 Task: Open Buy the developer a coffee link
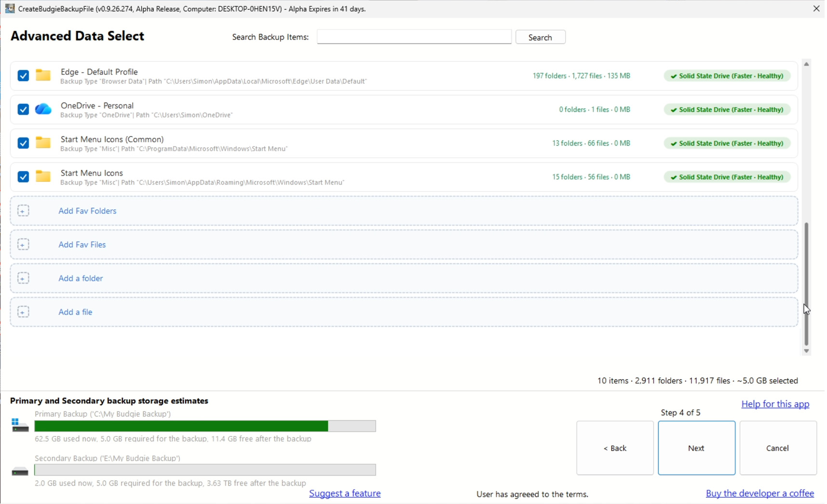(x=759, y=493)
